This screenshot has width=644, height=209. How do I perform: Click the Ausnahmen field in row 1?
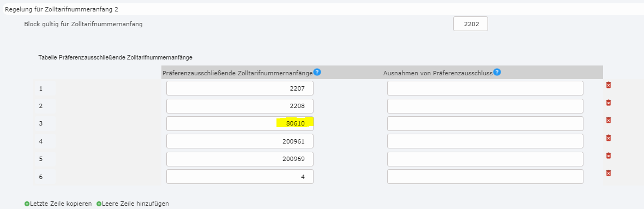pyautogui.click(x=485, y=88)
